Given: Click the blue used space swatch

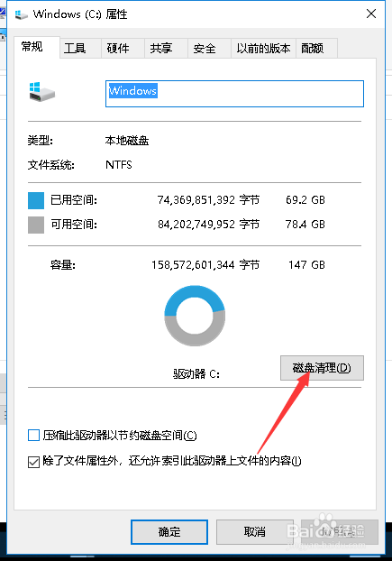Looking at the screenshot, I should (x=36, y=200).
